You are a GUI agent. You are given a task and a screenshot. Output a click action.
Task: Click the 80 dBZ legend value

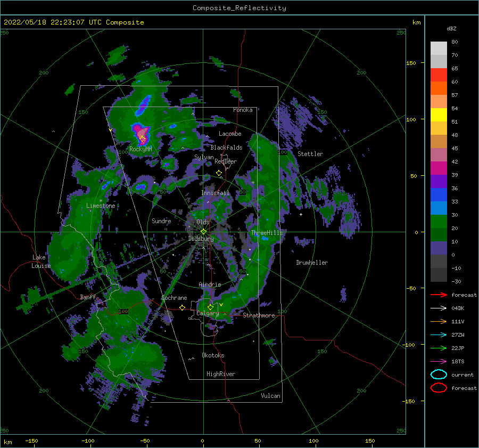pos(455,42)
